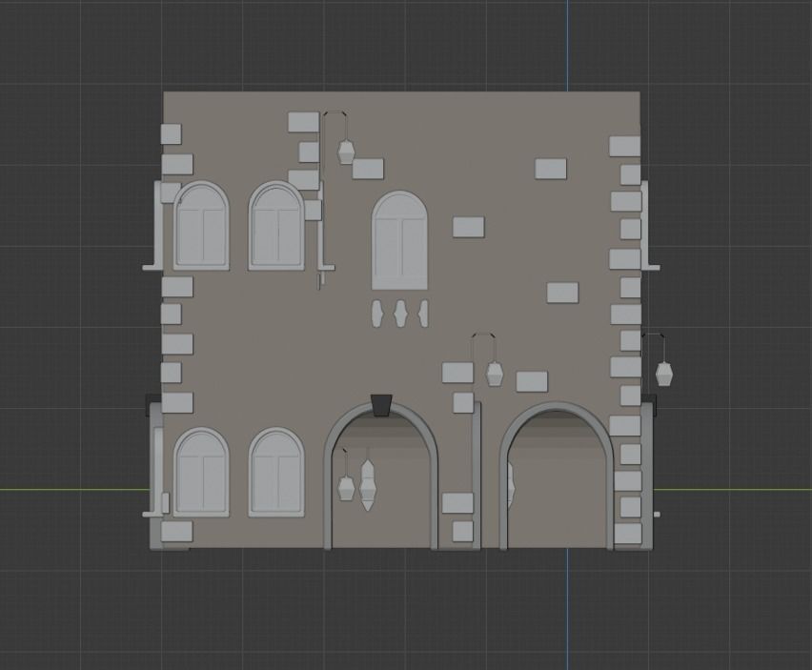Select the right archway's stone arch frame

(x=557, y=475)
